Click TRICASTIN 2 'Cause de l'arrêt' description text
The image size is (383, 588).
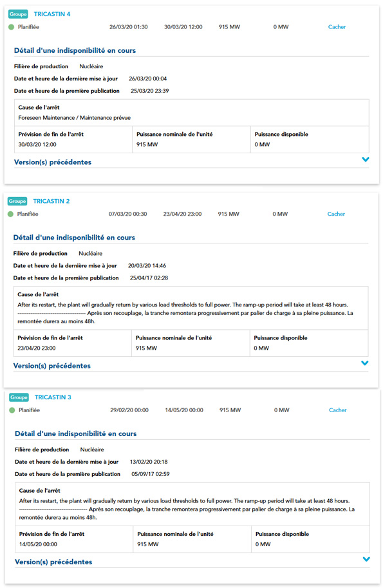coord(185,313)
